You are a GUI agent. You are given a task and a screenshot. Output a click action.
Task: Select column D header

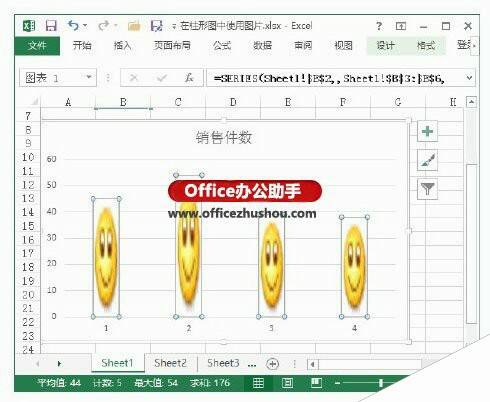pyautogui.click(x=233, y=102)
